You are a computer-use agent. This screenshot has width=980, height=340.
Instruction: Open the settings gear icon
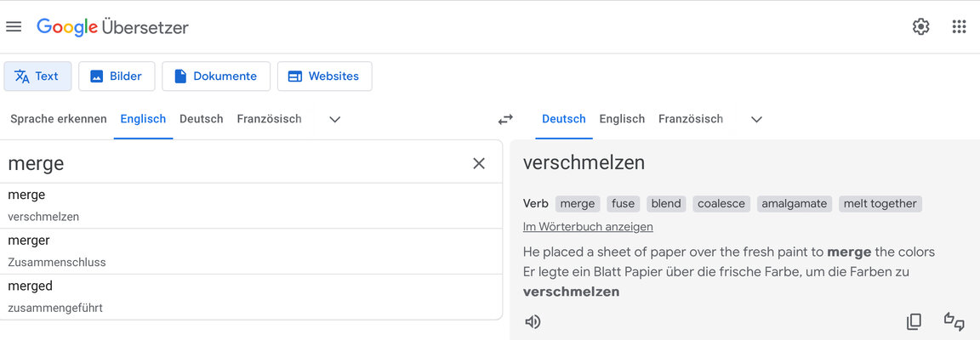920,27
